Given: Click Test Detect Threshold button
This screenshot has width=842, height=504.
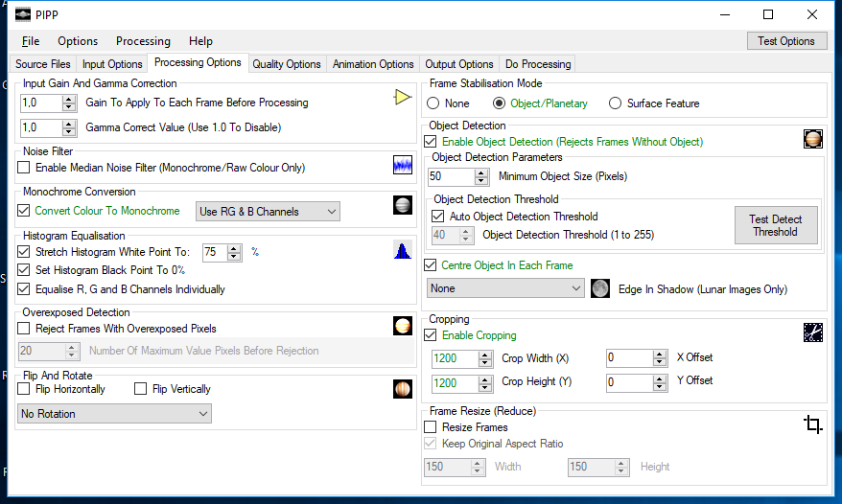Looking at the screenshot, I should pyautogui.click(x=776, y=225).
